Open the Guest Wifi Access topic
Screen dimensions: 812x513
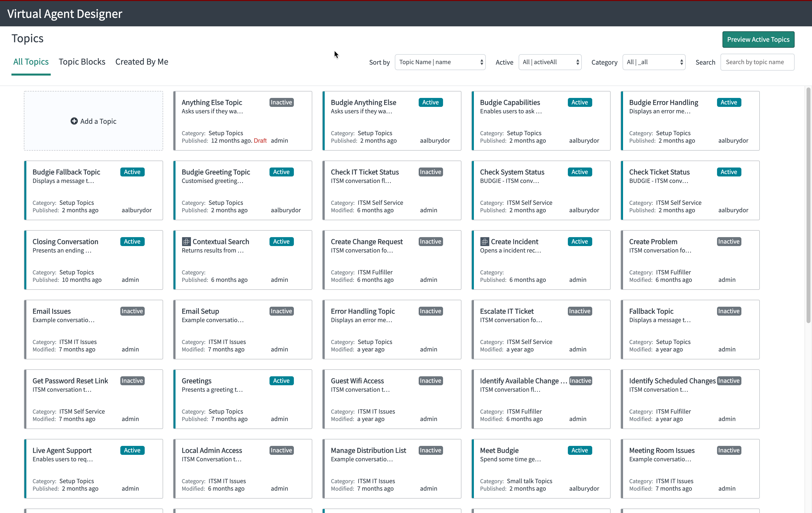pos(392,399)
